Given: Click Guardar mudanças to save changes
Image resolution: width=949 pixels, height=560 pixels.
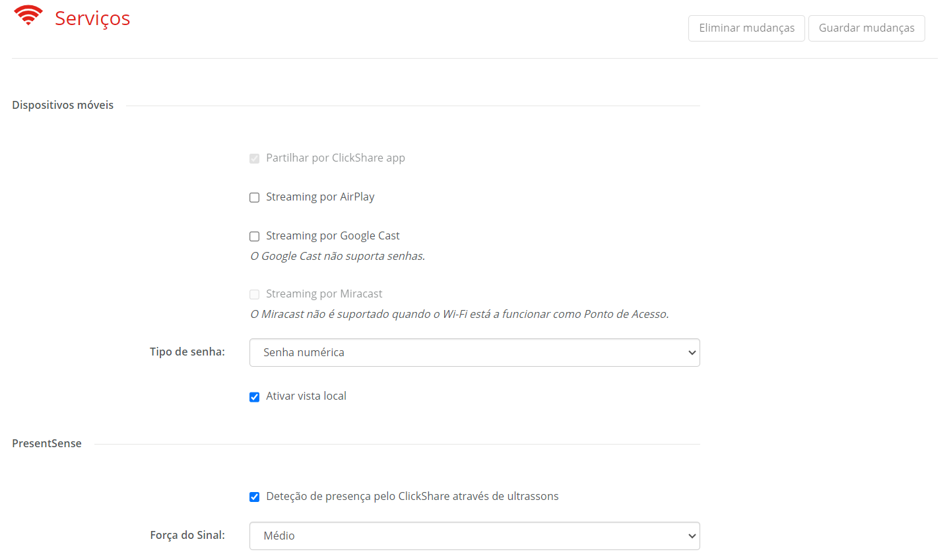Looking at the screenshot, I should tap(867, 28).
